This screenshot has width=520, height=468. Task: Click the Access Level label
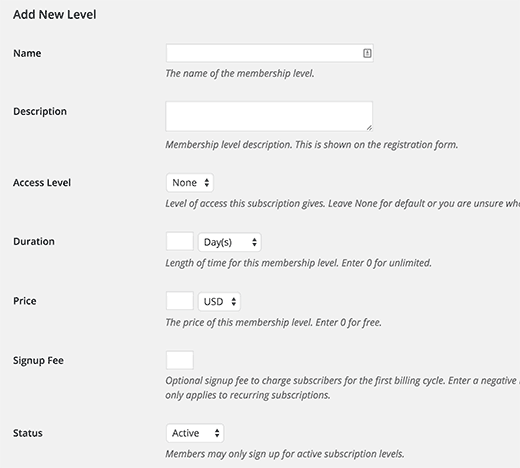coord(42,183)
